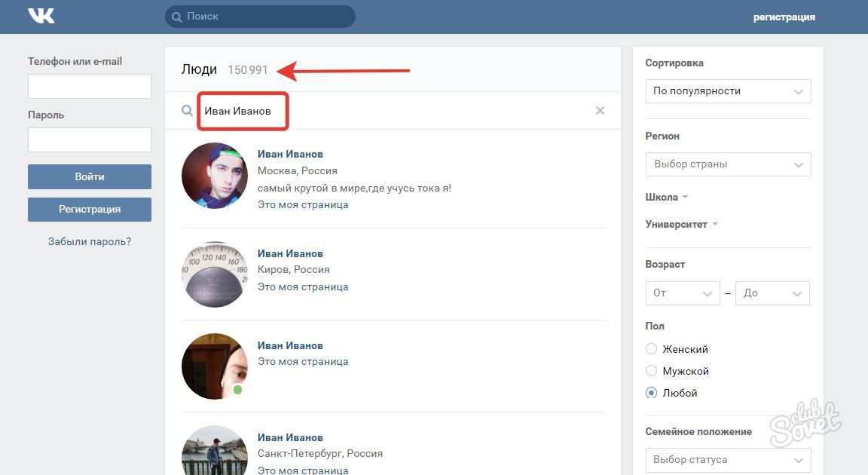The image size is (868, 475).
Task: Expand the Университет filter section
Action: point(681,225)
